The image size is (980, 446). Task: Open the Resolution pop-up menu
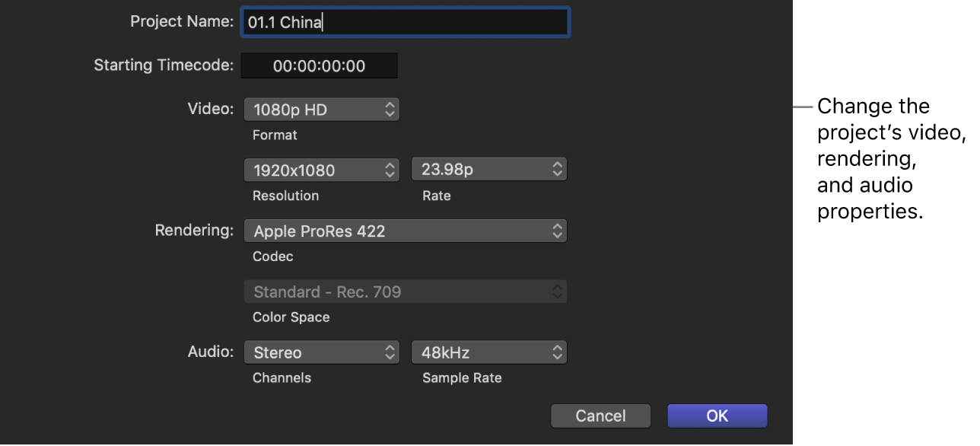[321, 169]
